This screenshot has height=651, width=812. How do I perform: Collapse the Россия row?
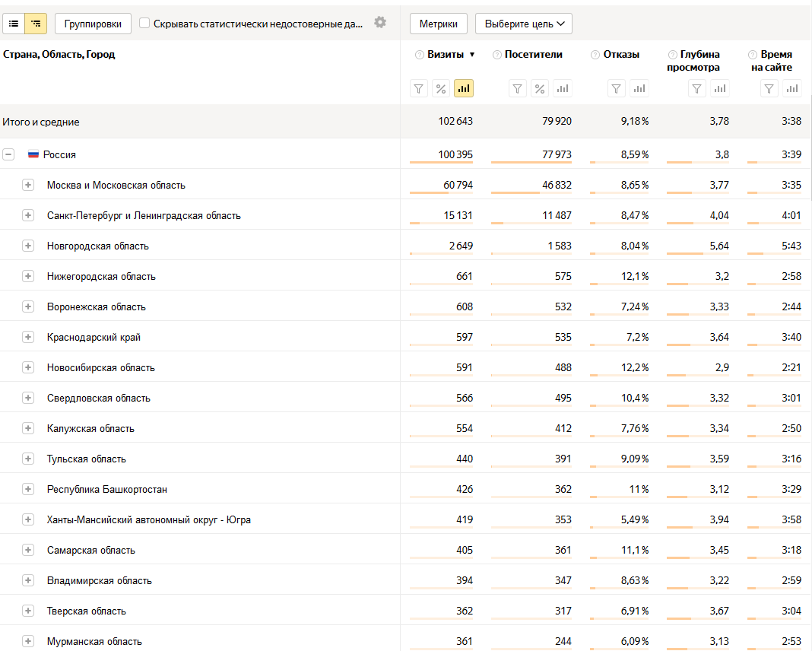coord(8,154)
